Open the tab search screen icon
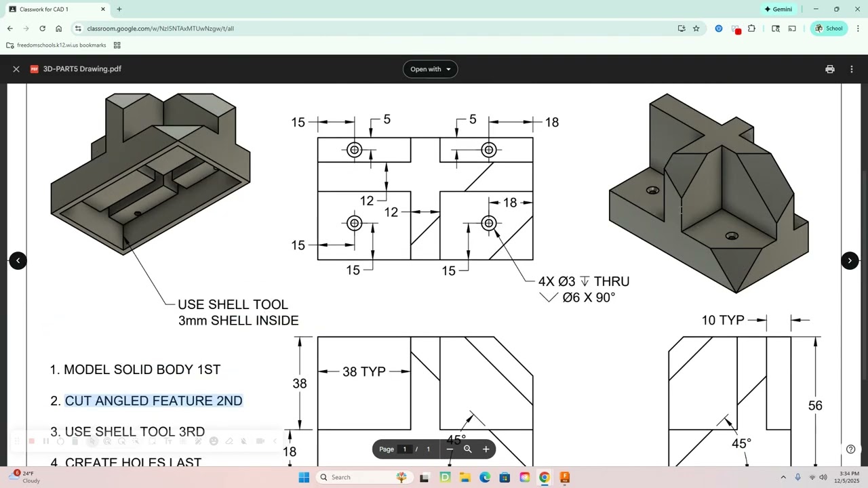The width and height of the screenshot is (868, 488). 776,28
